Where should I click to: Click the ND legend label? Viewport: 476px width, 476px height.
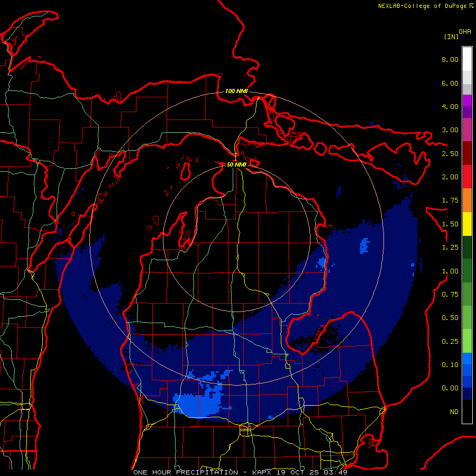pos(454,412)
